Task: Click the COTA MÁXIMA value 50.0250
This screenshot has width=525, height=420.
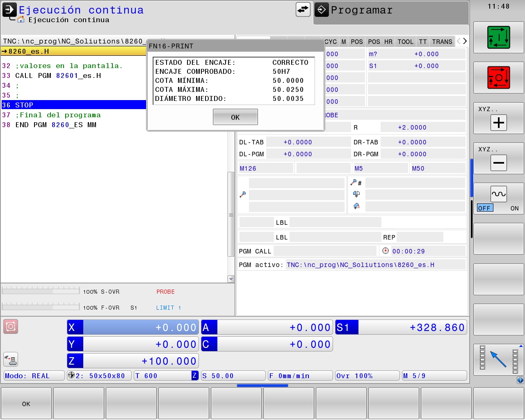Action: 288,89
